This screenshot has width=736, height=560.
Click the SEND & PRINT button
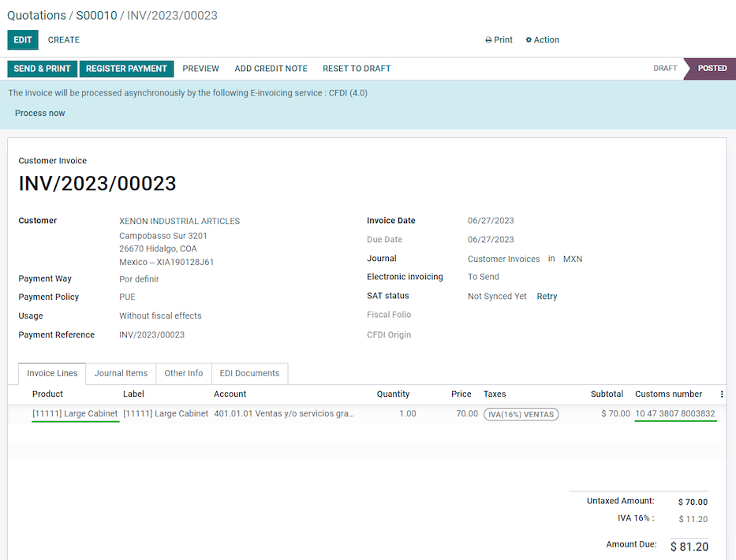click(42, 69)
